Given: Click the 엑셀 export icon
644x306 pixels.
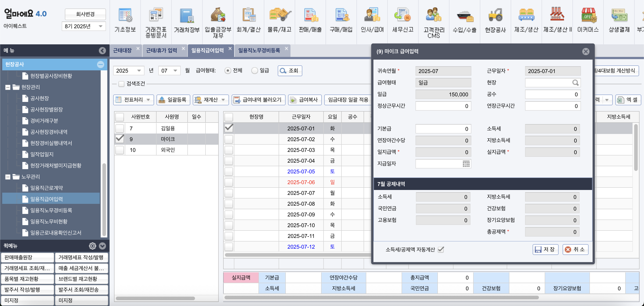Looking at the screenshot, I should (x=621, y=100).
